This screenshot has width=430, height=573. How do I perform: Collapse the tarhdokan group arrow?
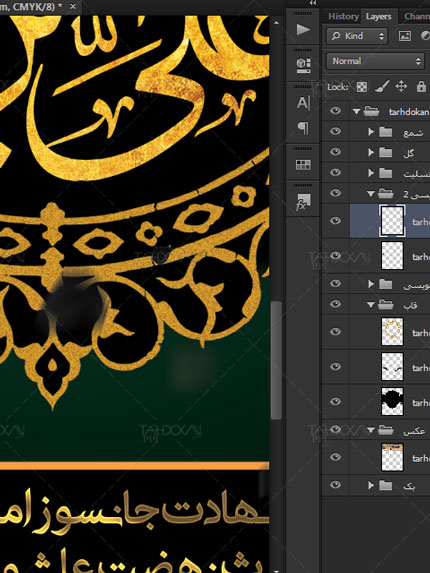[357, 111]
